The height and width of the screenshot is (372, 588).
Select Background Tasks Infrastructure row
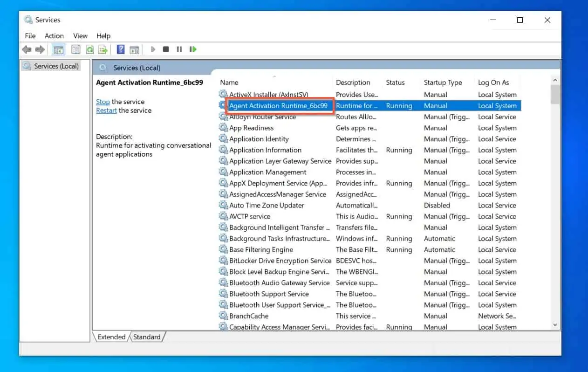tap(369, 239)
